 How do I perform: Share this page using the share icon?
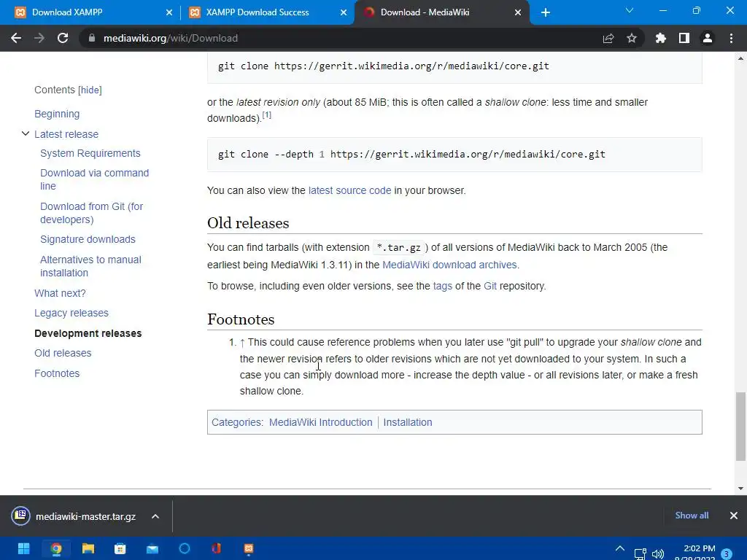(608, 38)
